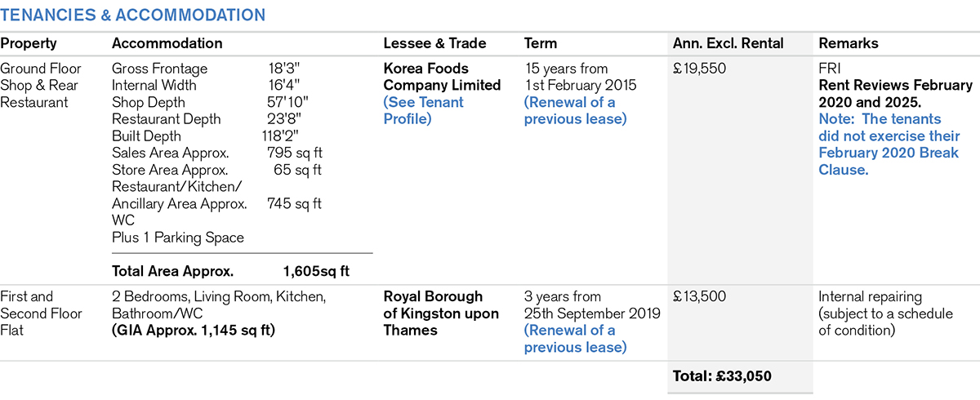
Task: Select the Total: £33,050 figure
Action: point(722,376)
